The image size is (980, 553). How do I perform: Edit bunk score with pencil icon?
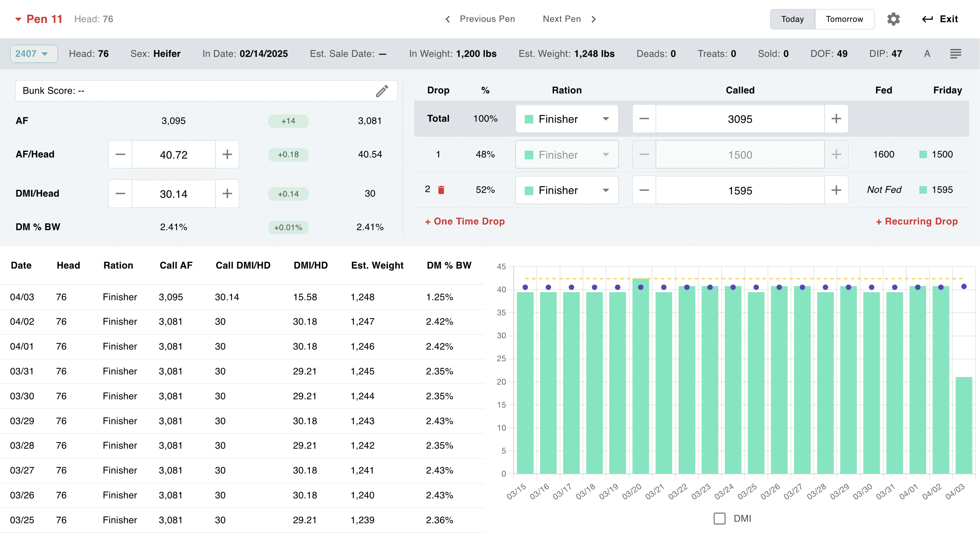[x=382, y=91]
